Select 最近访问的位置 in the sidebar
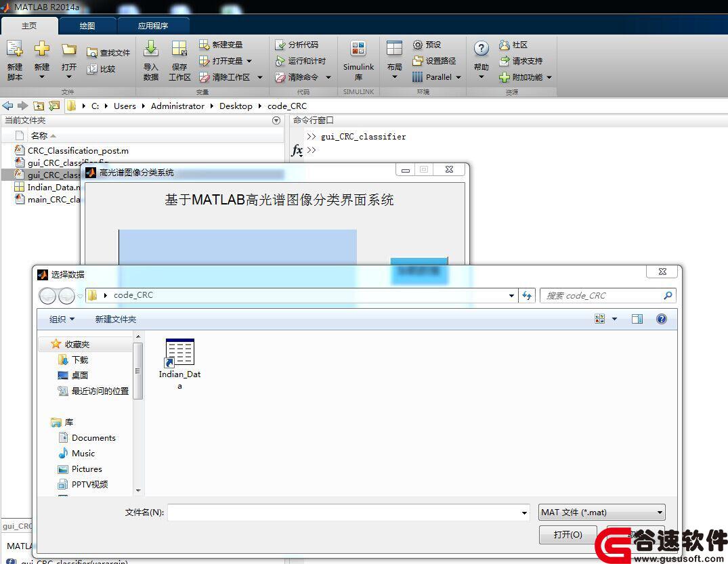The image size is (728, 564). [93, 391]
